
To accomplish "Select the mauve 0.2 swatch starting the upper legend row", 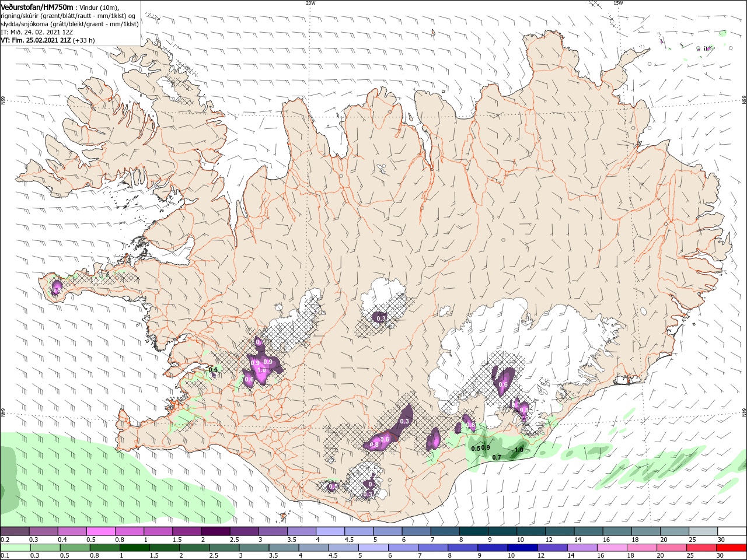I will [15, 531].
